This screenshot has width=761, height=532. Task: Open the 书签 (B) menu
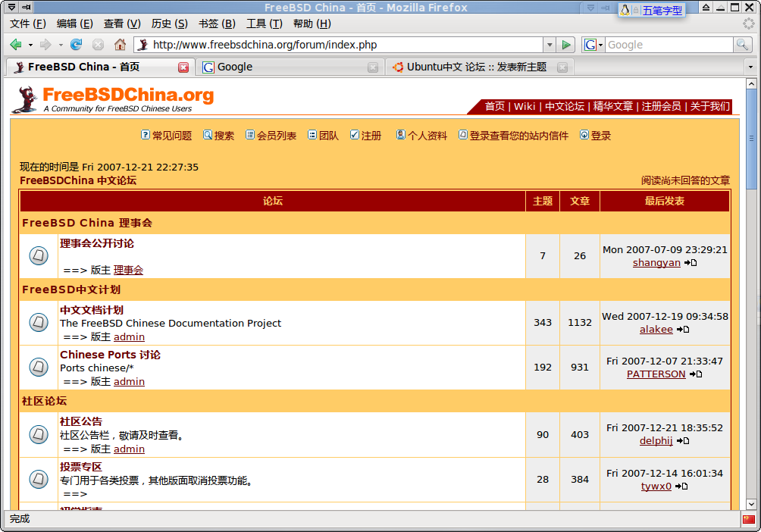(x=217, y=23)
